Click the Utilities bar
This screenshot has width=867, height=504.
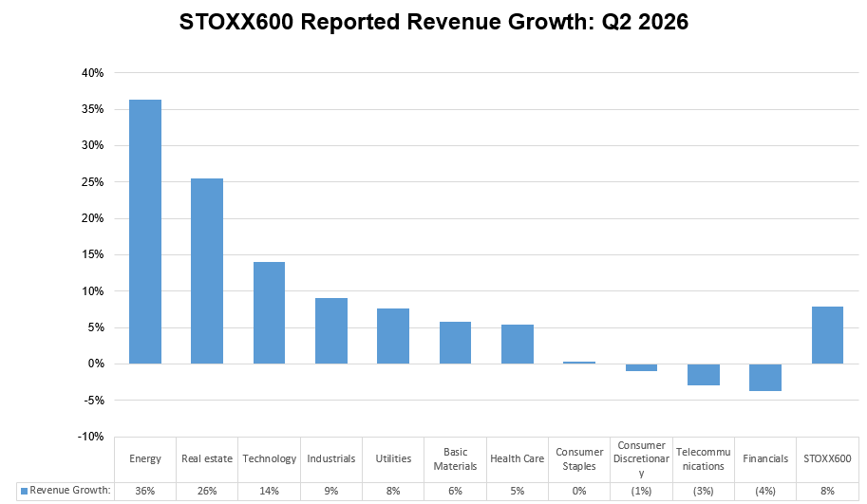(393, 336)
